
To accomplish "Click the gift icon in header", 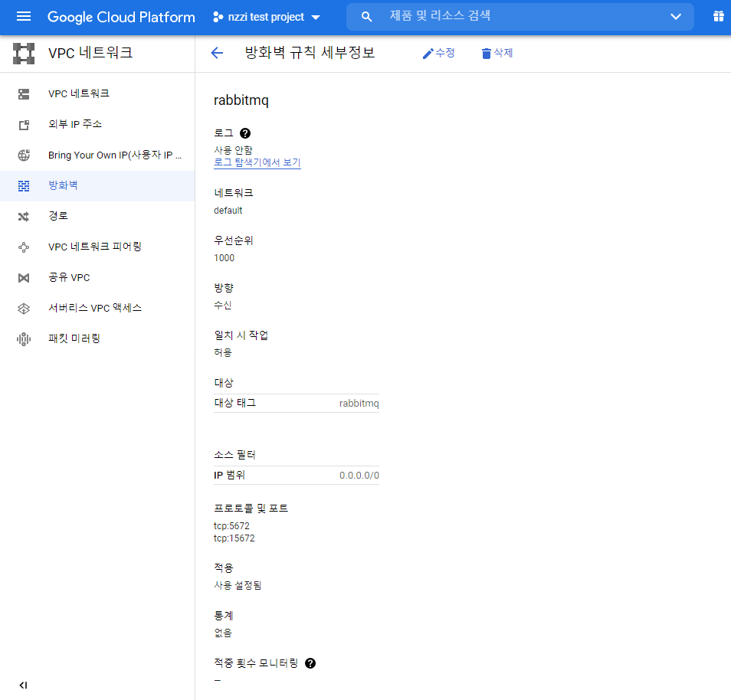I will 719,17.
